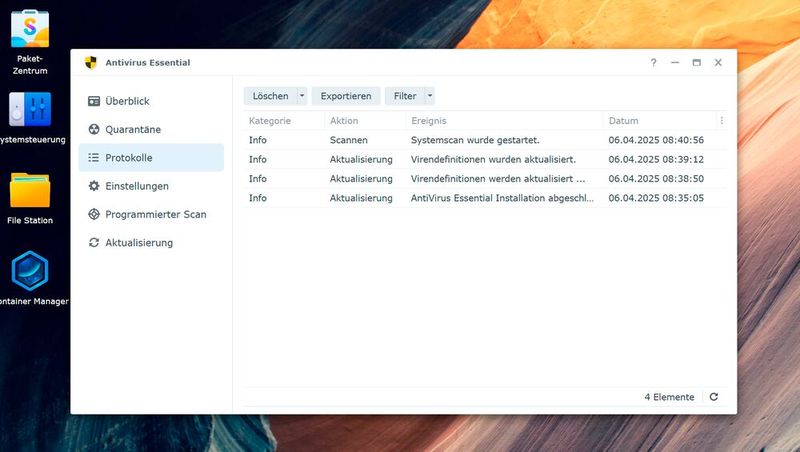
Task: Select the Protokolle section
Action: point(151,158)
